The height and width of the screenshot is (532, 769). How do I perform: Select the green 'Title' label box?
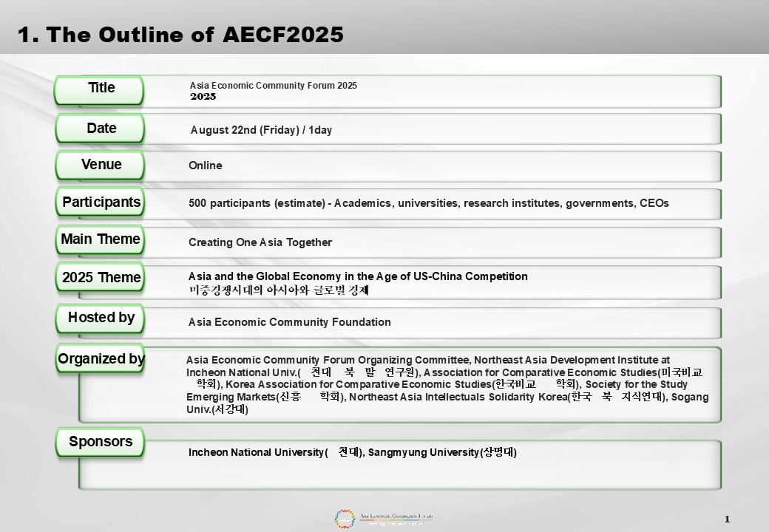pyautogui.click(x=100, y=90)
